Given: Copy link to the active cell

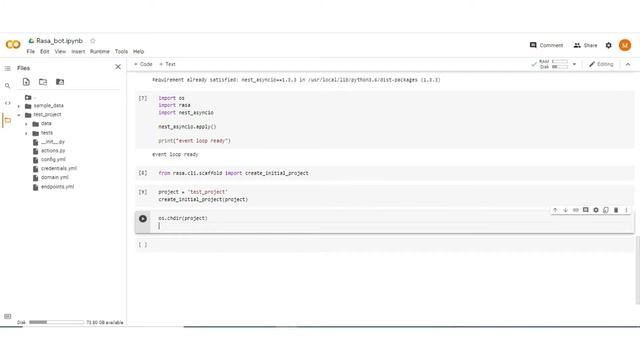Looking at the screenshot, I should 576,210.
